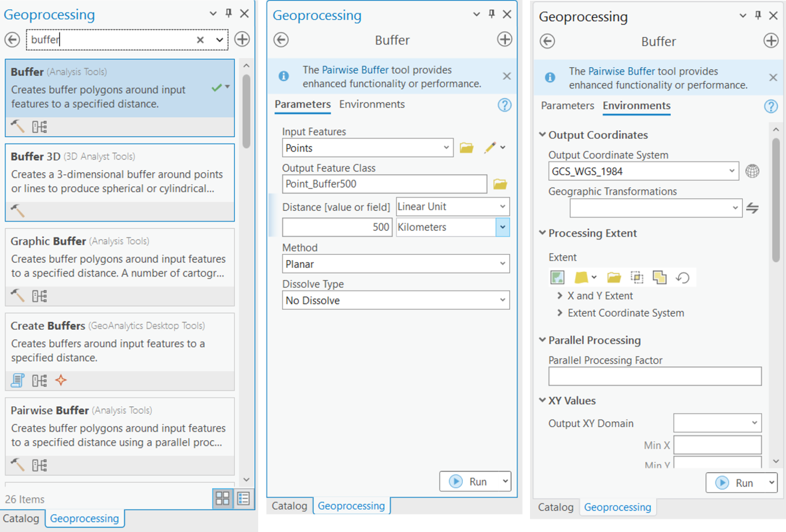Select the Current Display Extent map icon
The image size is (786, 532).
click(557, 277)
